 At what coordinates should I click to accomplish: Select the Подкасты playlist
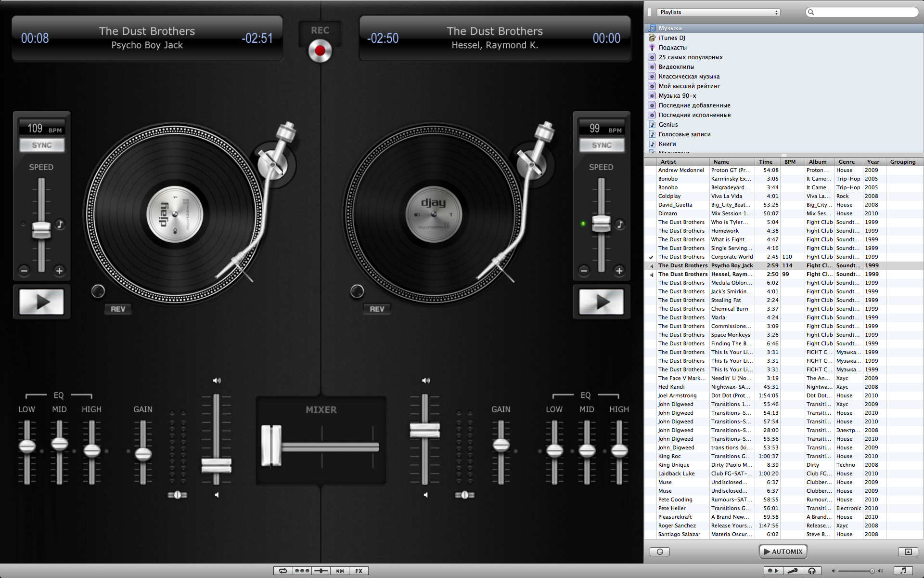(783, 48)
